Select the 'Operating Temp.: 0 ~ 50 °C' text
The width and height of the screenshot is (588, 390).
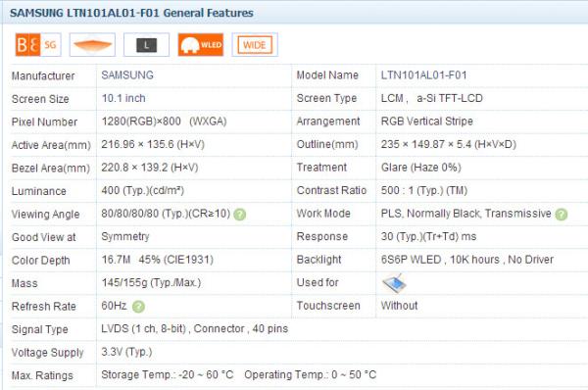(x=310, y=375)
